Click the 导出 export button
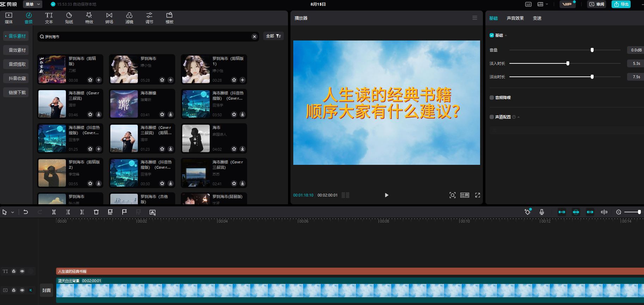Viewport: 644px width, 305px height. tap(621, 4)
